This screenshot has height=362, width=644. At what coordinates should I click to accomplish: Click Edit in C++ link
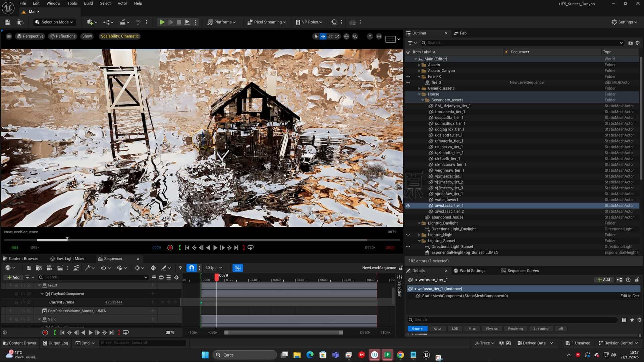[x=630, y=296]
